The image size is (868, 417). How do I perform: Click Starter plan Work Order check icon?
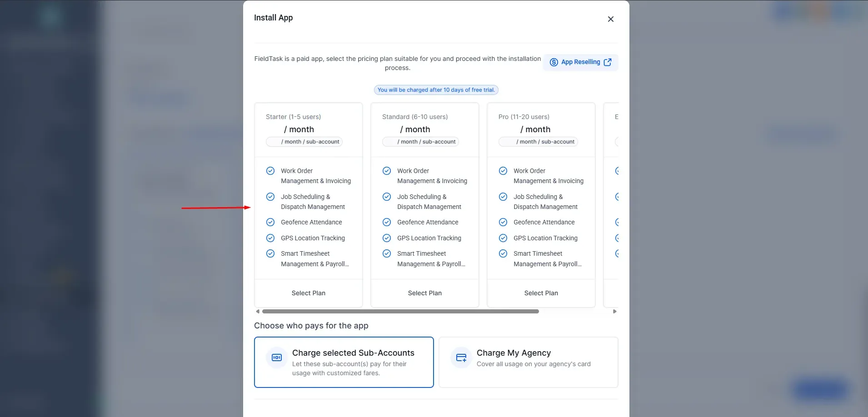(x=270, y=171)
